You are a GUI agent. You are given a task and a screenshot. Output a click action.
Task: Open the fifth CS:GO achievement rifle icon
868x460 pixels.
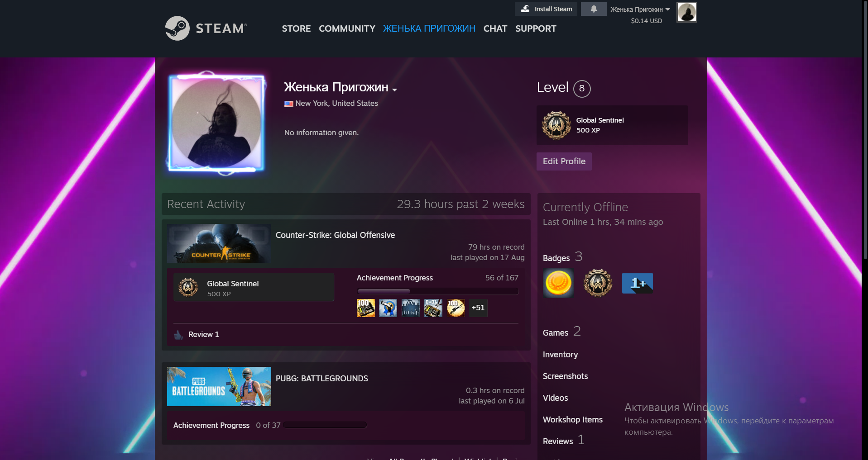(x=456, y=308)
